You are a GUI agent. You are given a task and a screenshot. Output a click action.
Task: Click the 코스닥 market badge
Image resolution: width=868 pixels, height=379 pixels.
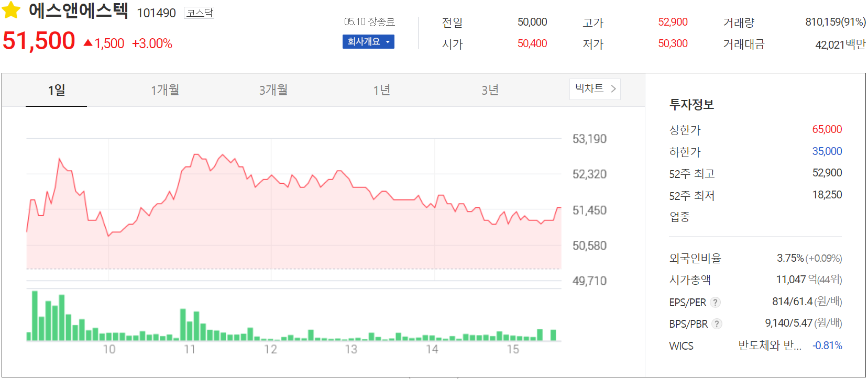tap(199, 13)
